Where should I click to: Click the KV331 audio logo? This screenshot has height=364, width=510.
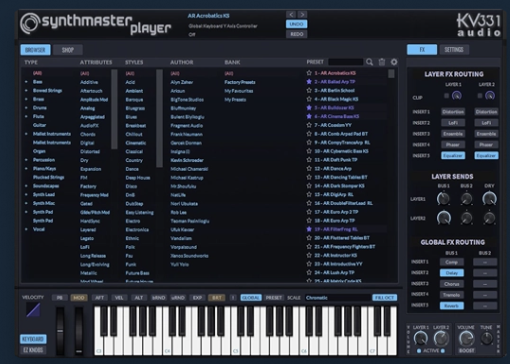point(479,25)
